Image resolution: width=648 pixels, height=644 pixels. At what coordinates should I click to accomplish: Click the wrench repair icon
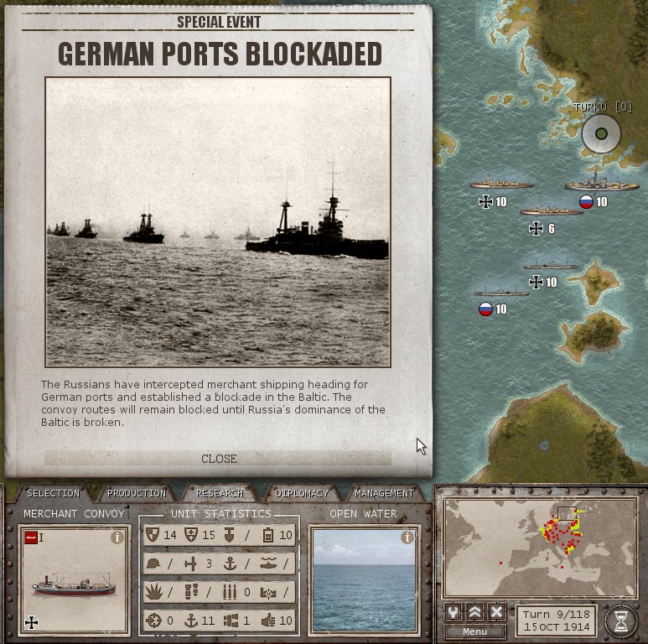pyautogui.click(x=454, y=612)
